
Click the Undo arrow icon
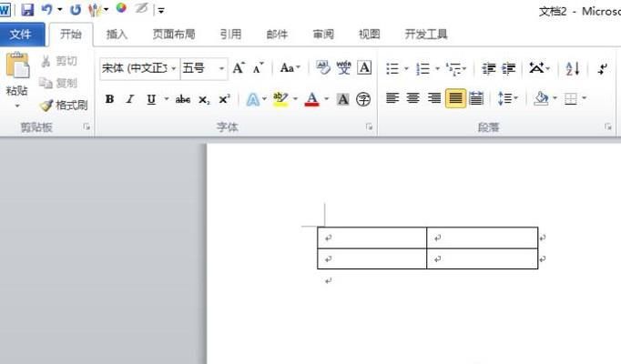(47, 9)
